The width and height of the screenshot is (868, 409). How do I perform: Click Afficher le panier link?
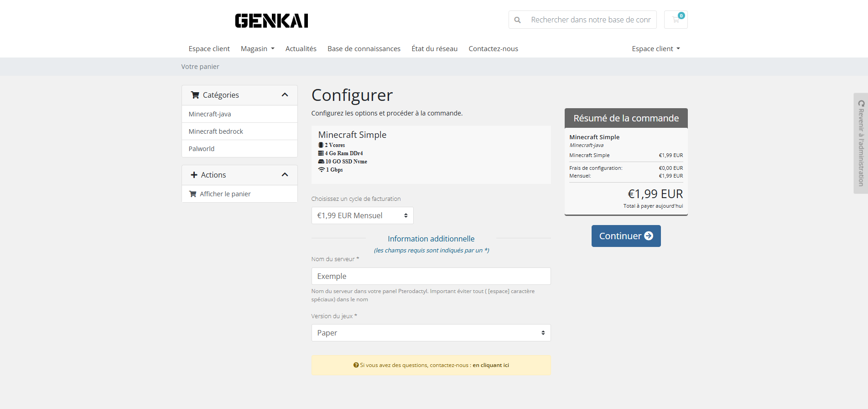239,194
